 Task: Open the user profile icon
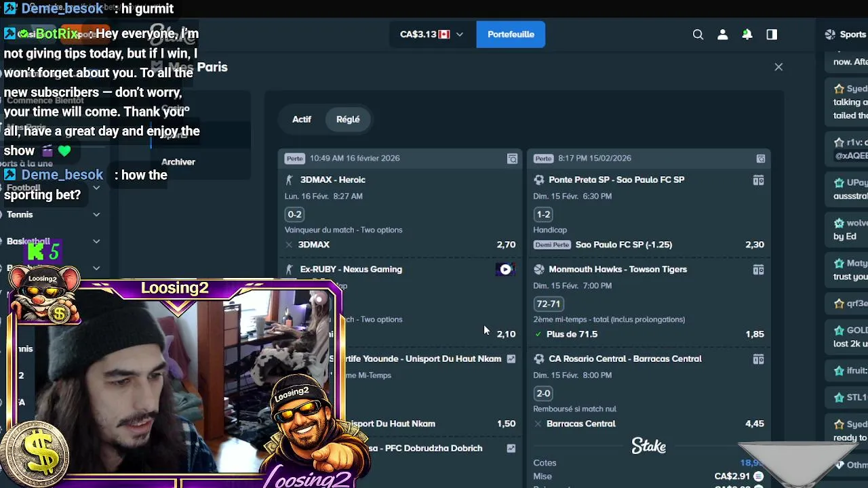click(x=722, y=35)
